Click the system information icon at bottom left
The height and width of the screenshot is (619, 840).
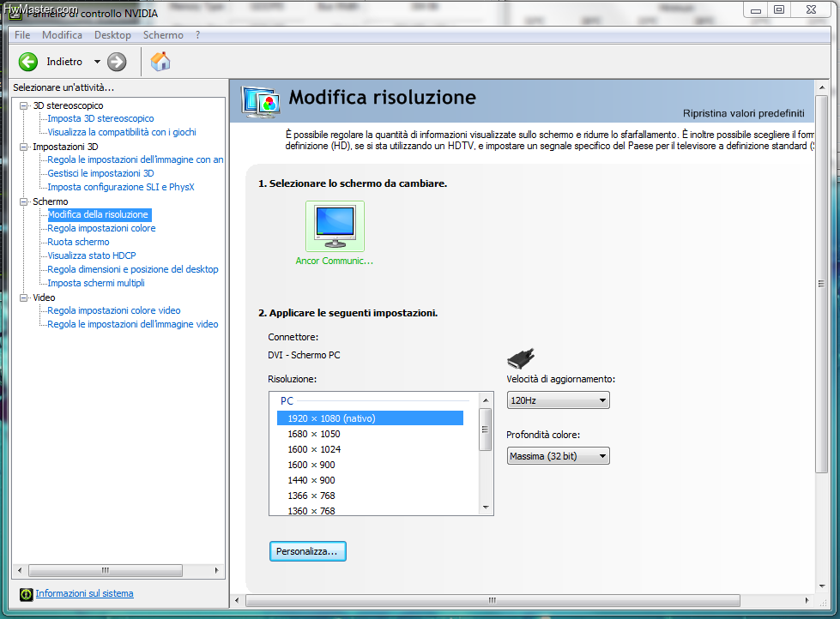[x=26, y=594]
